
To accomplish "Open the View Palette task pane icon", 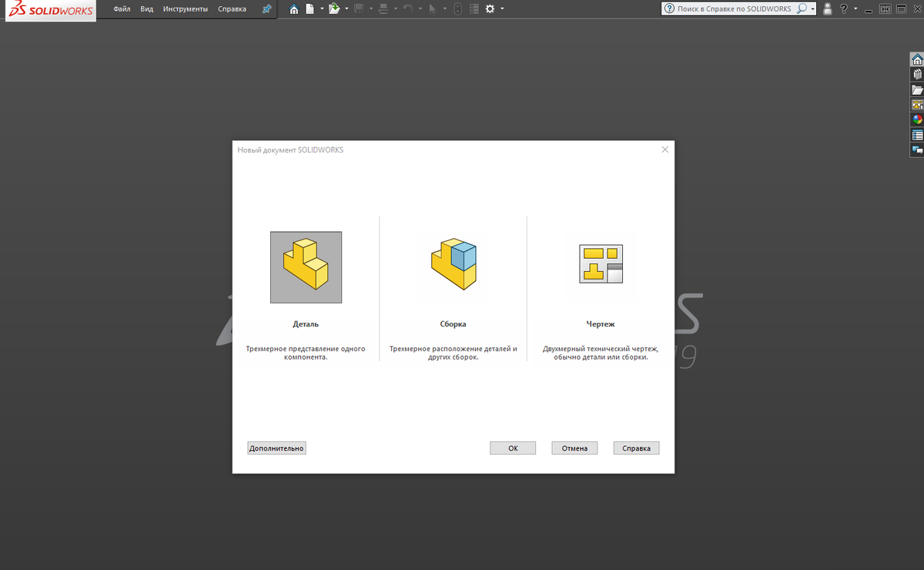I will (917, 104).
